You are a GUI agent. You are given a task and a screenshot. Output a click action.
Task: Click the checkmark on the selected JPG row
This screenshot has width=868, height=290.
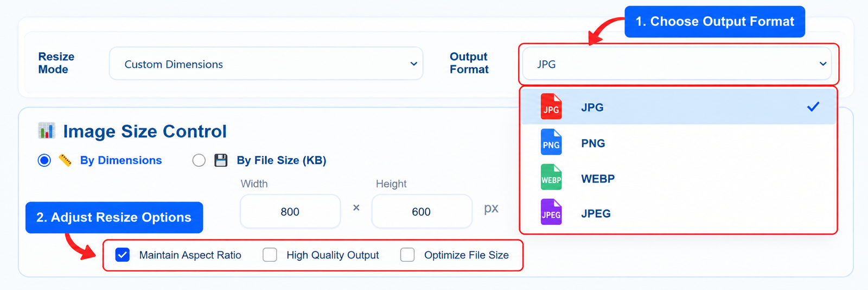click(x=813, y=107)
